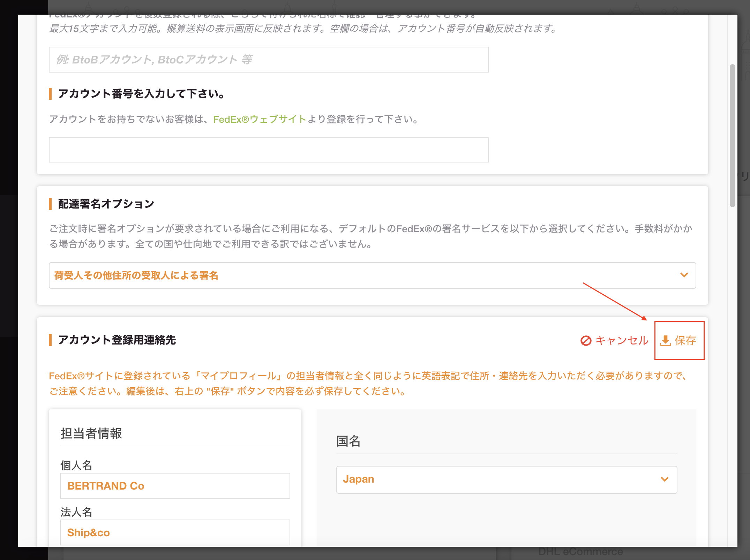This screenshot has height=560, width=750.
Task: Click the chevron arrow of signature dropdown
Action: click(x=684, y=275)
